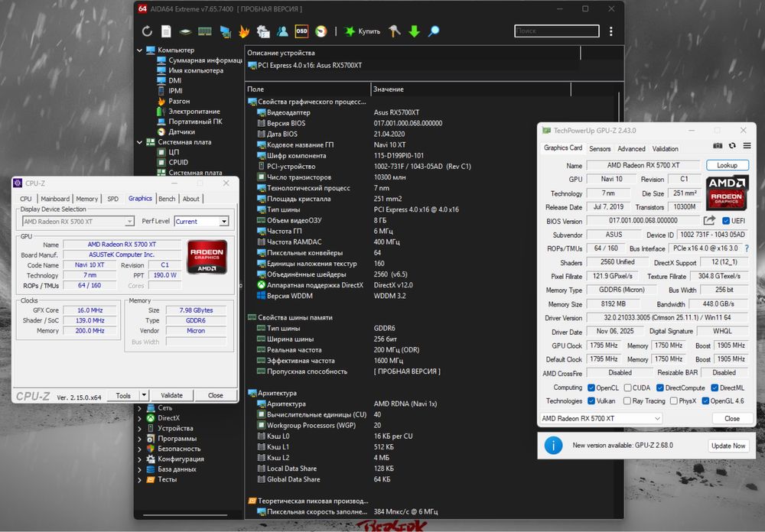Click the hammer tool icon in AIDA64 toolbar

coord(395,31)
